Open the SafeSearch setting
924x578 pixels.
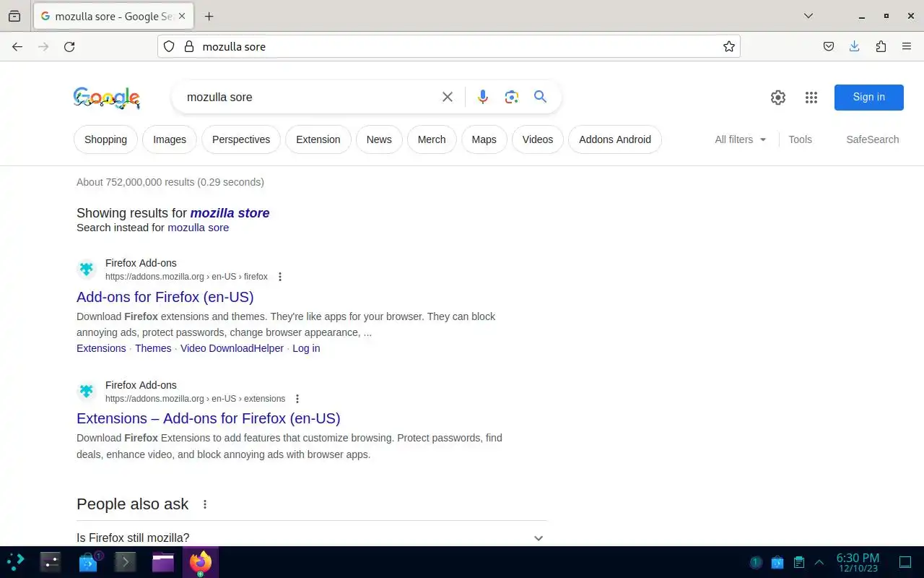(x=873, y=139)
